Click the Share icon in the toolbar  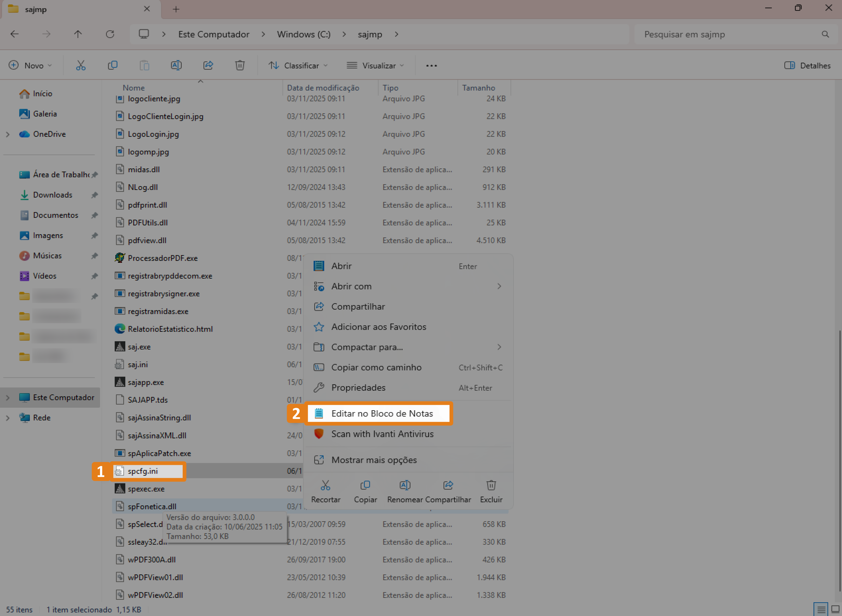click(x=208, y=66)
